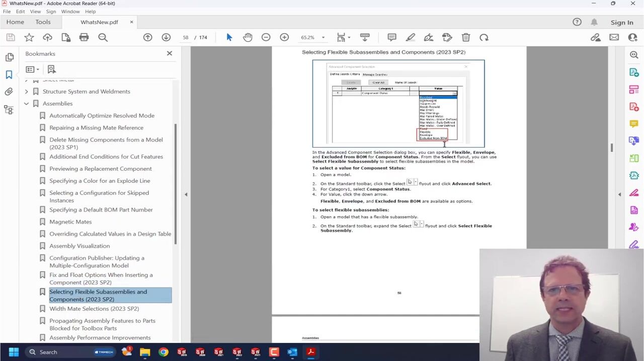Screen dimensions: 644x361
Task: Toggle the Page Thumbnails panel
Action: [x=9, y=57]
